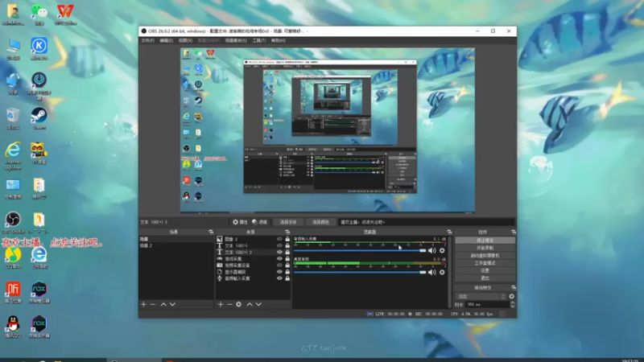
Task: Open OBS Studio desktop shortcut
Action: (13, 223)
